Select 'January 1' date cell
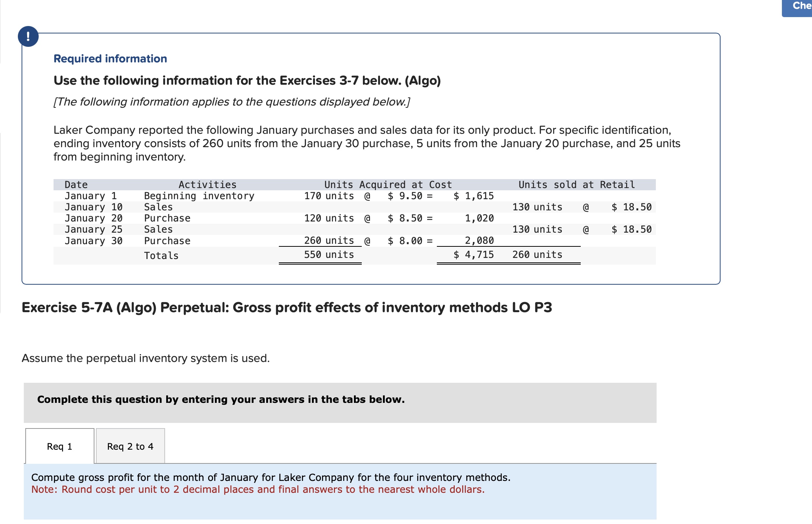 [x=91, y=196]
